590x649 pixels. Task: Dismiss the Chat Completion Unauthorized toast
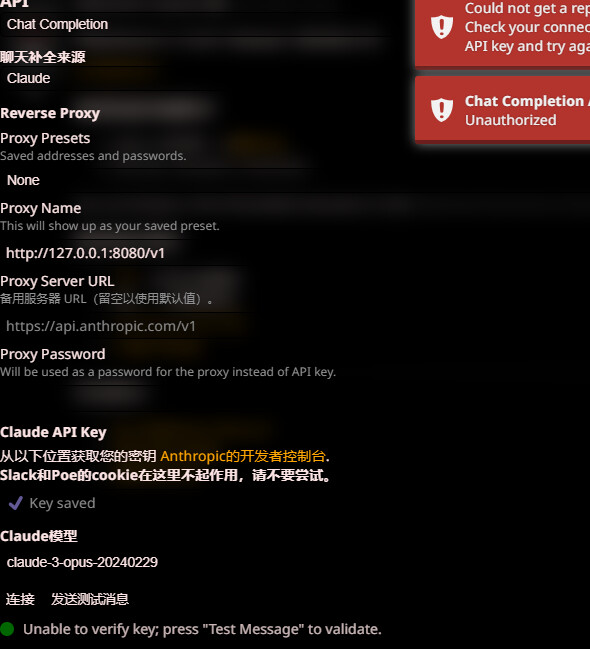503,110
